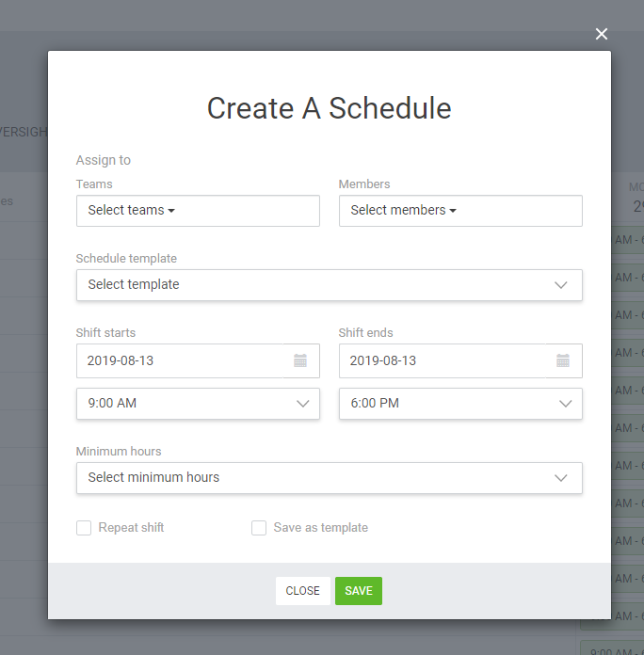The height and width of the screenshot is (655, 644).
Task: Click the Schedule template chevron arrow
Action: coord(560,285)
